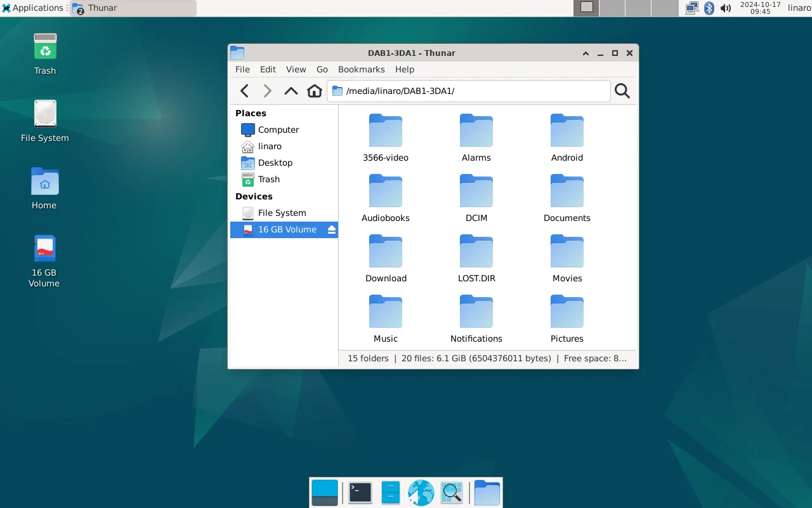812x508 pixels.
Task: Switch to the first workspace in pager
Action: [587, 8]
